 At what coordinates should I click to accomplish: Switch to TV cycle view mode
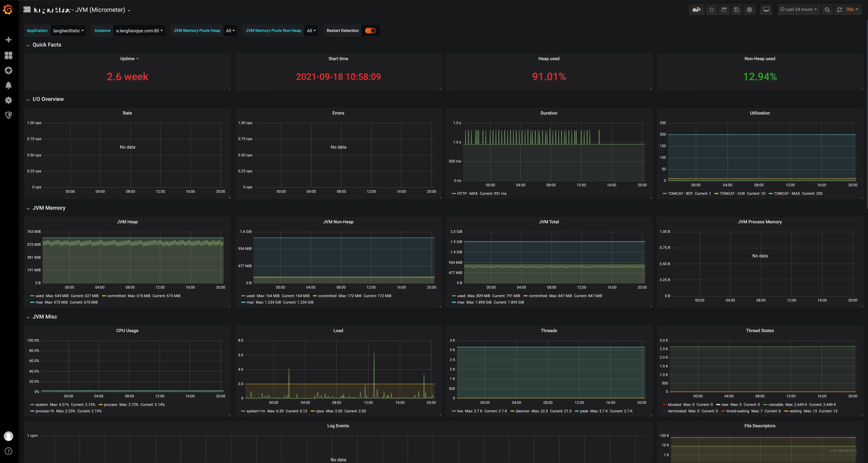pos(766,9)
